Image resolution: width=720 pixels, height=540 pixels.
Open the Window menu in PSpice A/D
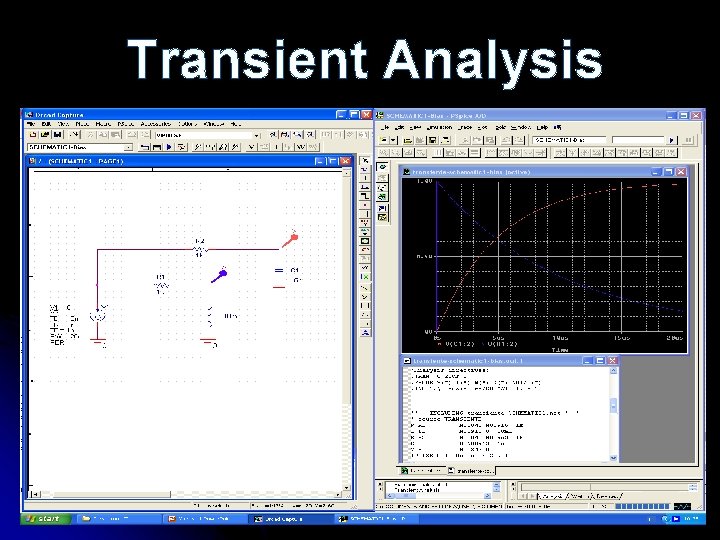pos(520,127)
